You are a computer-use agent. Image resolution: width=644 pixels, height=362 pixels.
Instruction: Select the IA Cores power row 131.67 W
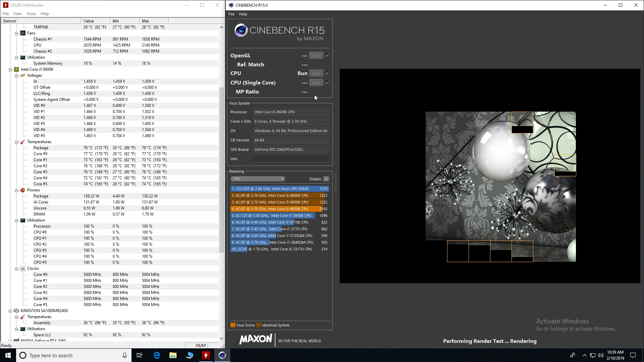110,202
